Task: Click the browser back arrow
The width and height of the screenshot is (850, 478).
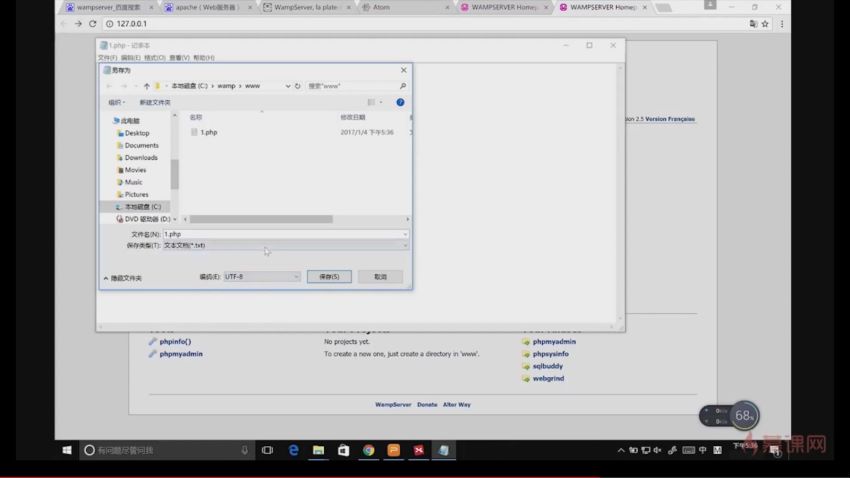Action: click(63, 24)
